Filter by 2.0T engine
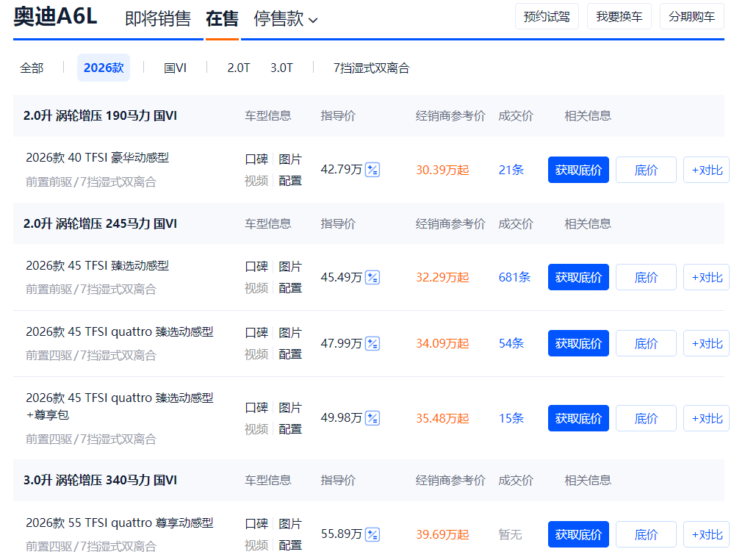The image size is (734, 560). pyautogui.click(x=238, y=68)
